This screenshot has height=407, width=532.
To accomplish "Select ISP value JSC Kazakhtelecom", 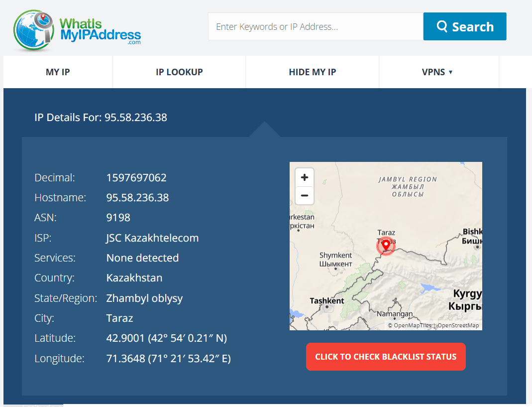I will coord(152,238).
